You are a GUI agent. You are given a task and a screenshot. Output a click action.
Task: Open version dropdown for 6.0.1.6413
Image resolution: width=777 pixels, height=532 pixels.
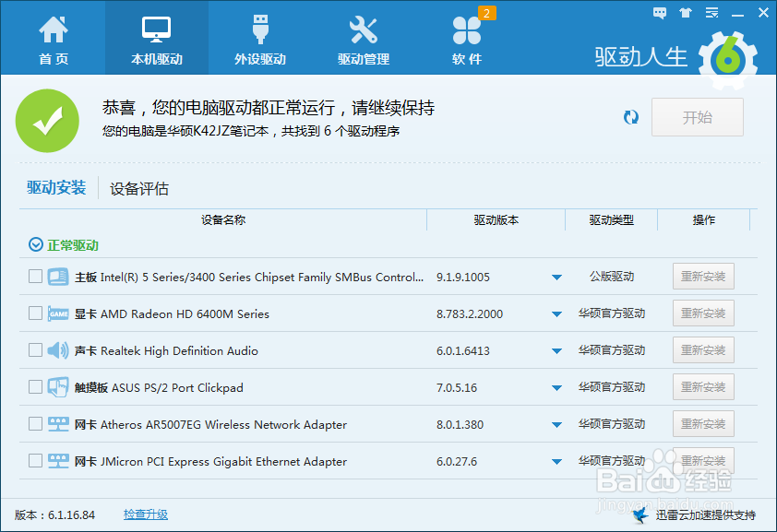(557, 351)
